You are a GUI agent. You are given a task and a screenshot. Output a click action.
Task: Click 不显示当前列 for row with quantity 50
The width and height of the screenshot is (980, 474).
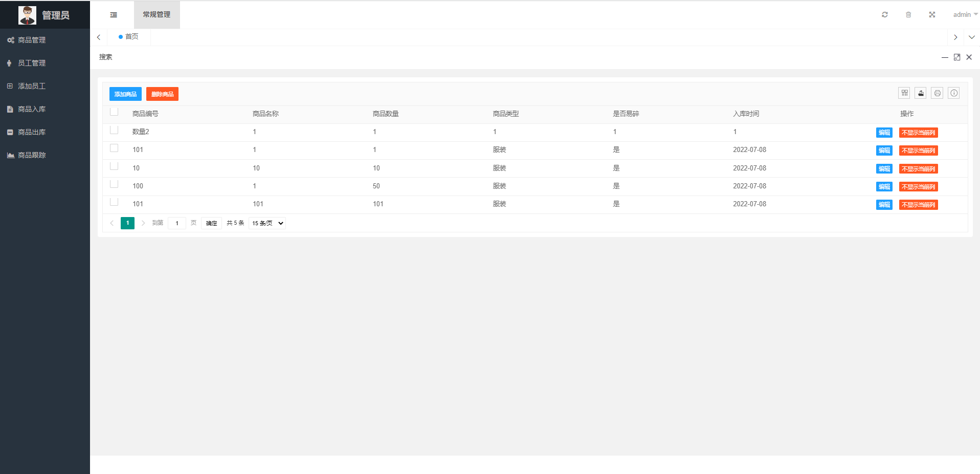(x=919, y=187)
